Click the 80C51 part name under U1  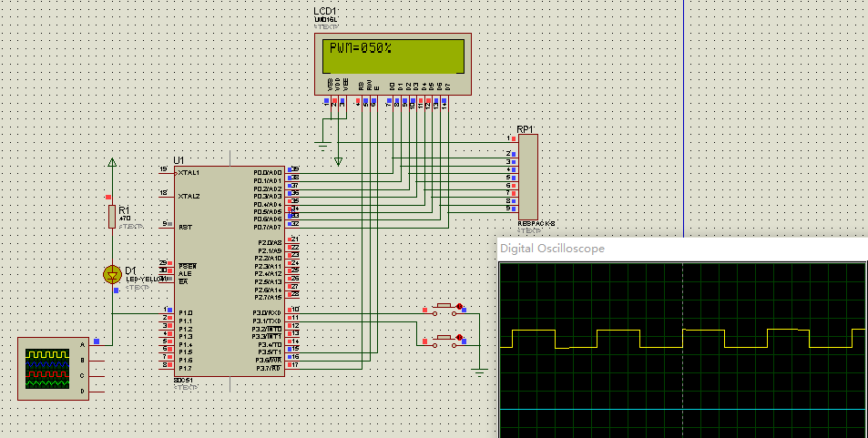(x=183, y=381)
